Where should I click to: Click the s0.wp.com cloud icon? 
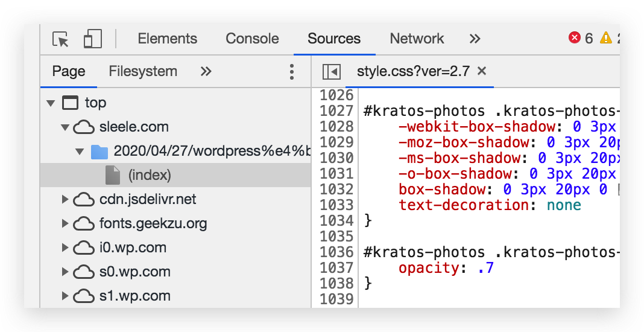[x=84, y=272]
